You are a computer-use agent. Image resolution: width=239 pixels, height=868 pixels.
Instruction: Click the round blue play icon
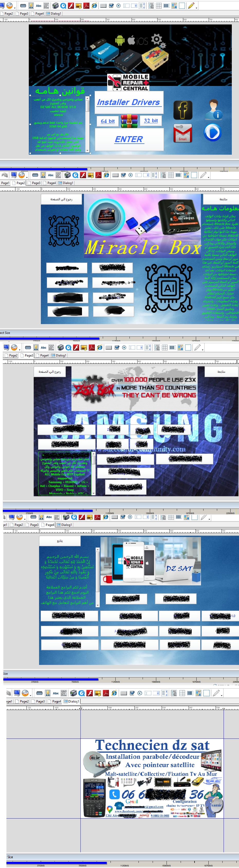click(x=213, y=132)
